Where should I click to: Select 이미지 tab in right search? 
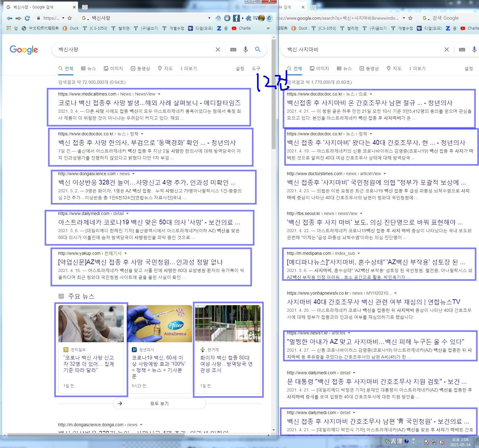320,68
